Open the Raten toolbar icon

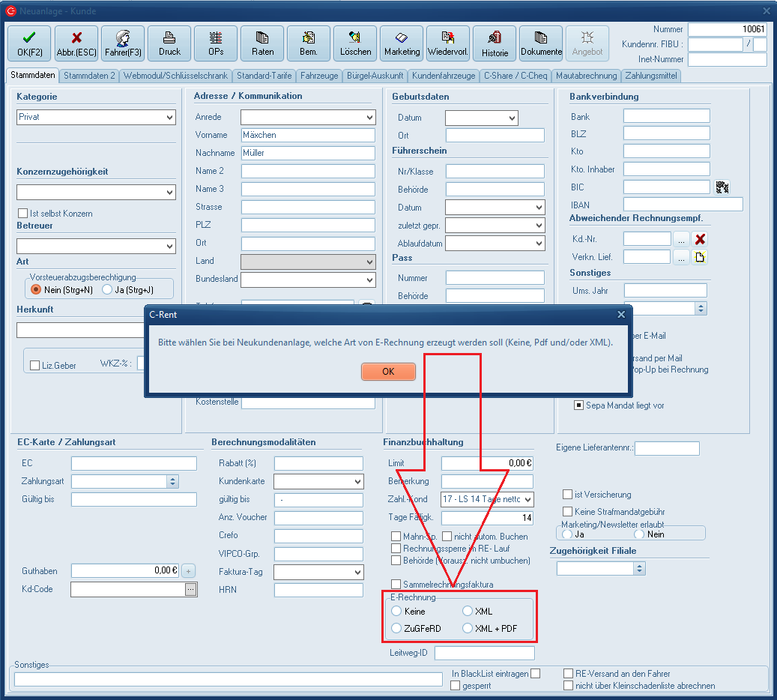[262, 43]
